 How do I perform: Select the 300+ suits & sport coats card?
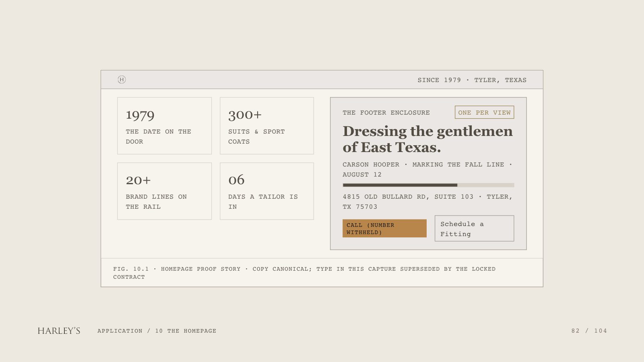(x=267, y=125)
